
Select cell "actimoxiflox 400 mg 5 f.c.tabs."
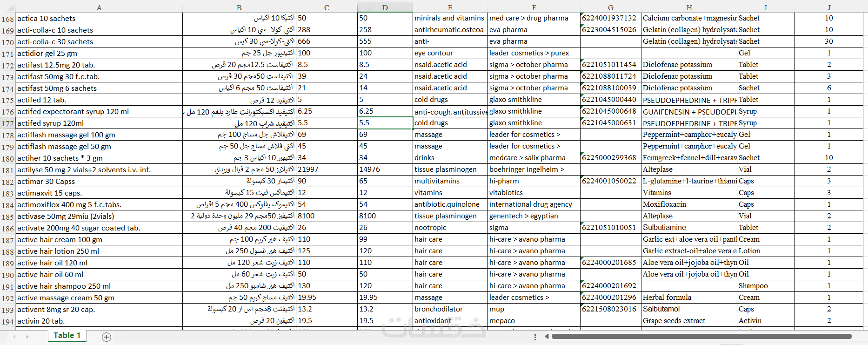click(99, 205)
